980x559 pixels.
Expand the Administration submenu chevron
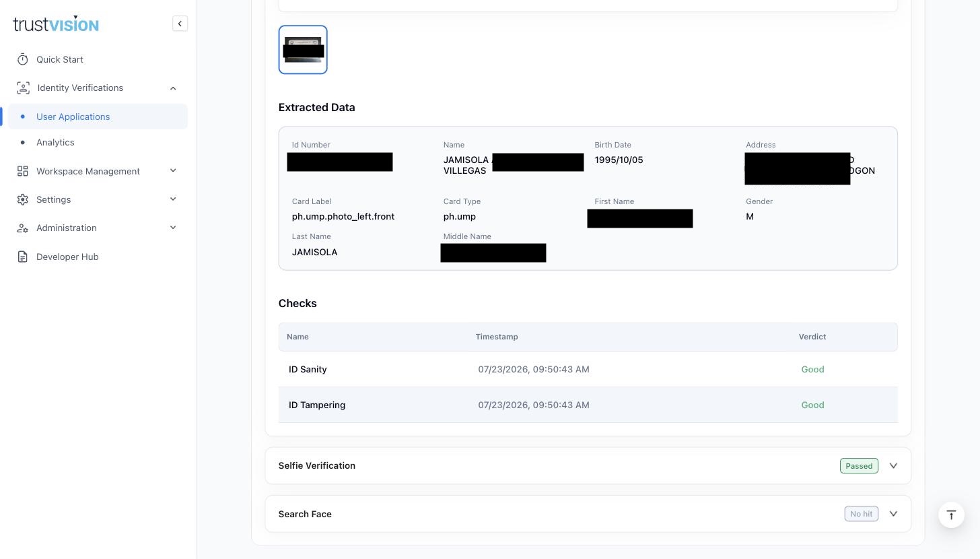click(x=173, y=228)
